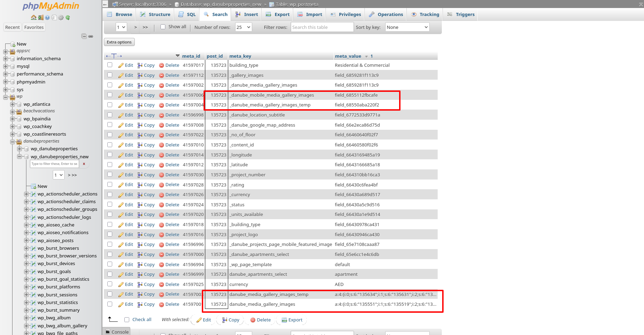Collapse all navigation tree items icon

click(x=84, y=36)
